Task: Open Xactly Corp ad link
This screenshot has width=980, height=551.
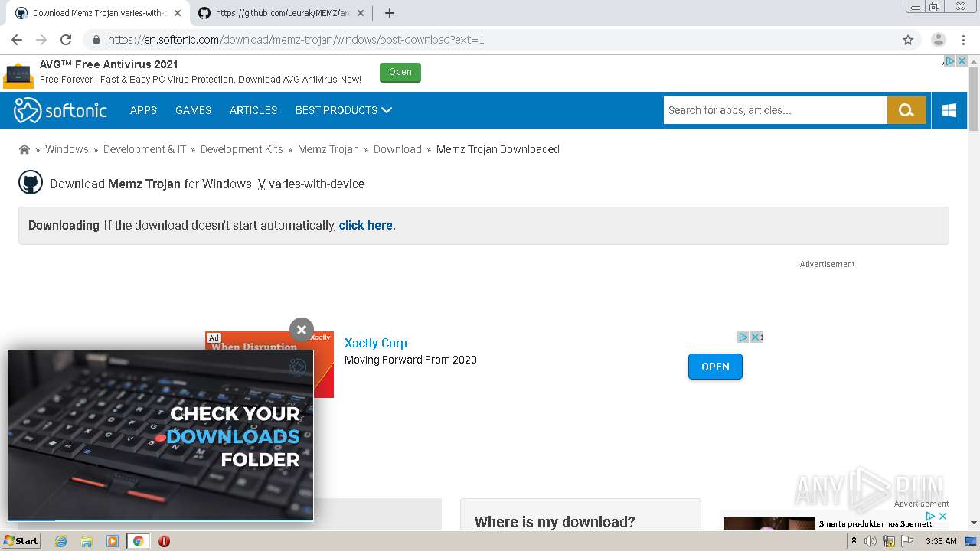Action: 375,343
